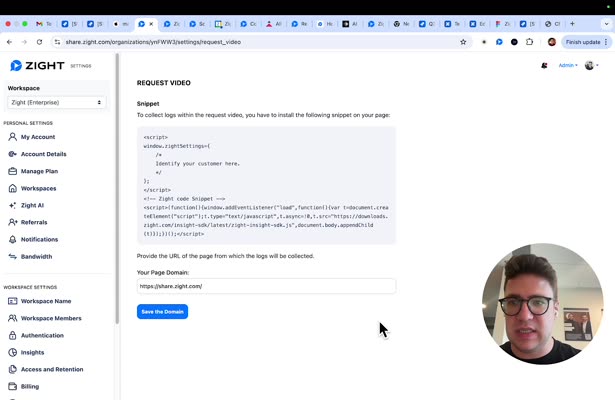Screen dimensions: 615x400
Task: Open user avatar menu in header
Action: click(591, 65)
